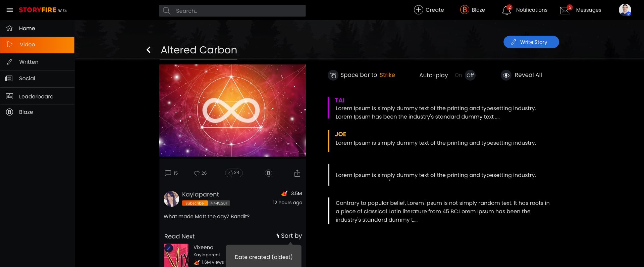Viewport: 644px width, 267px height.
Task: Select the third unlabeled Lorem Ipsum line
Action: [436, 175]
